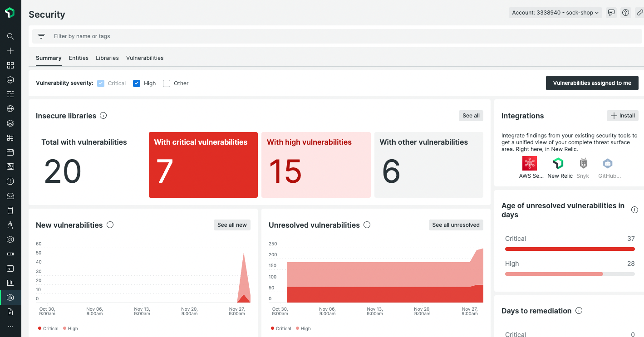Click the copy permalink icon
Viewport: 644px width, 337px height.
tap(639, 13)
